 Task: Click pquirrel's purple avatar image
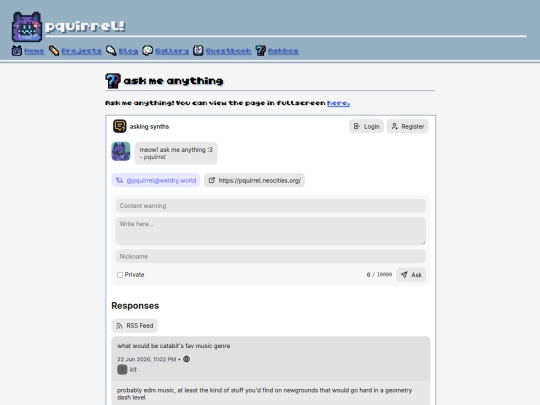click(121, 151)
